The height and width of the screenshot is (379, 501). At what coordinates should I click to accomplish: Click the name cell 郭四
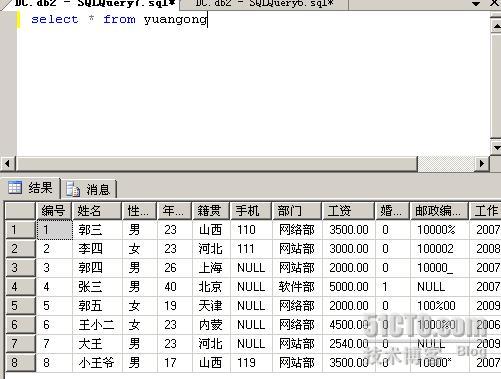click(x=97, y=268)
